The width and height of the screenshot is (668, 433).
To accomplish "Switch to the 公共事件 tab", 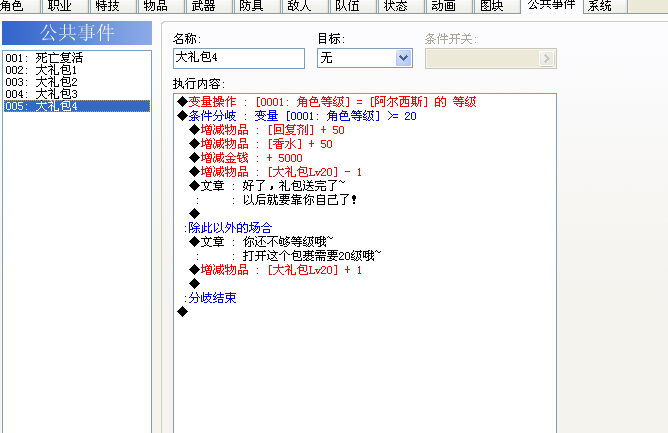I will point(552,6).
